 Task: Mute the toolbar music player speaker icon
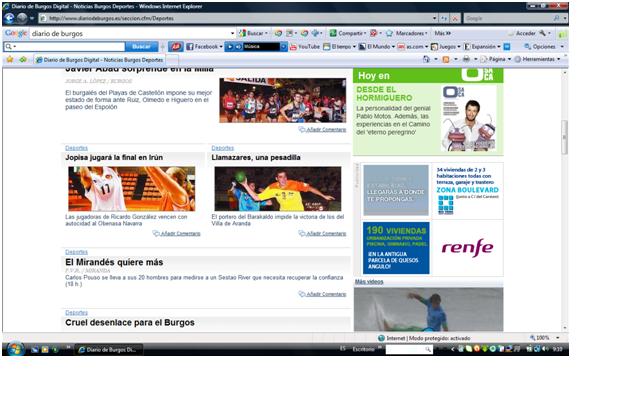(238, 47)
